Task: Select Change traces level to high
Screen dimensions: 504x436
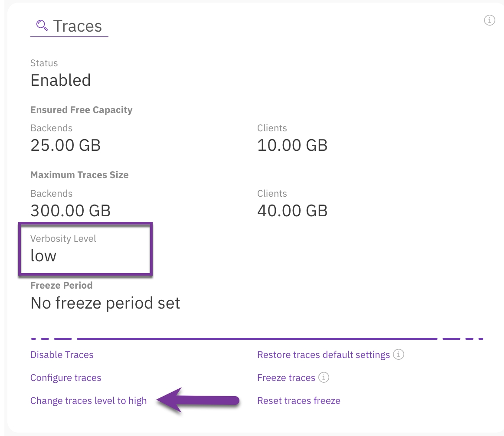Action: click(88, 401)
